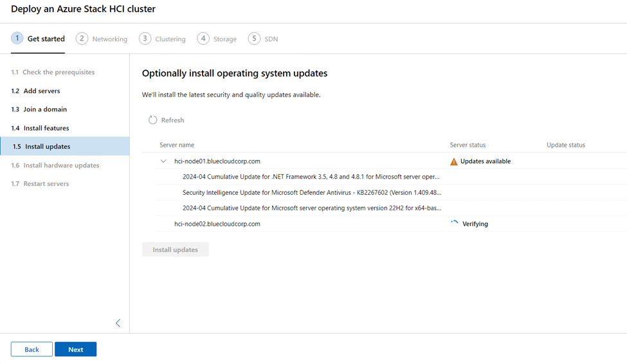Click the Install updates button
The width and height of the screenshot is (627, 364).
(x=175, y=250)
